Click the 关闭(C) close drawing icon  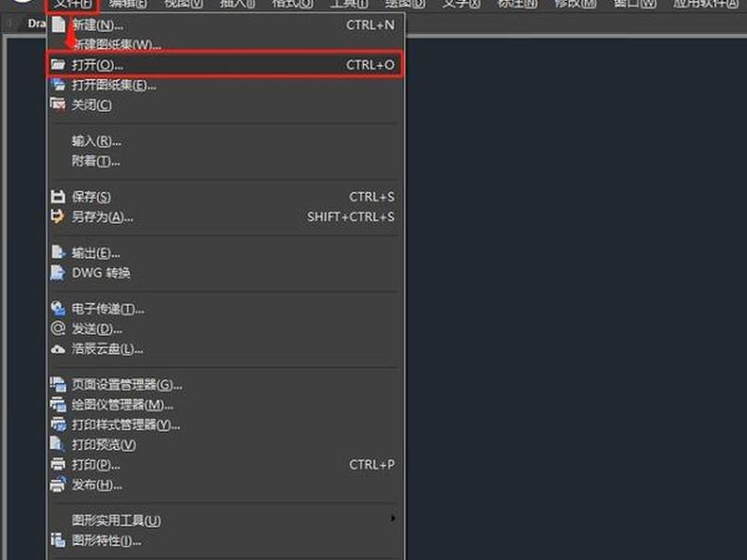[58, 105]
